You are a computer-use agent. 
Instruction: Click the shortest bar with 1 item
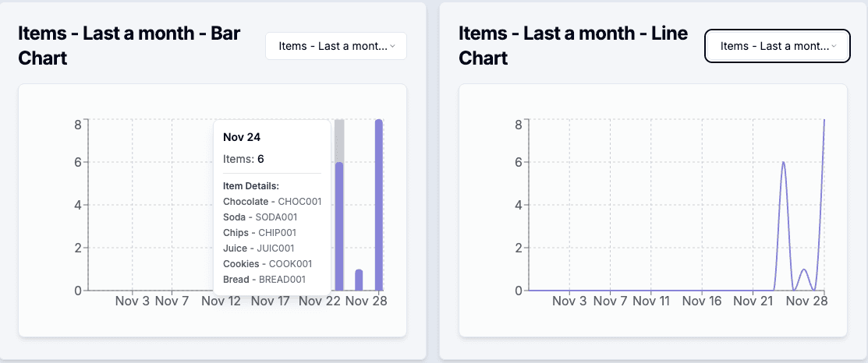click(359, 280)
